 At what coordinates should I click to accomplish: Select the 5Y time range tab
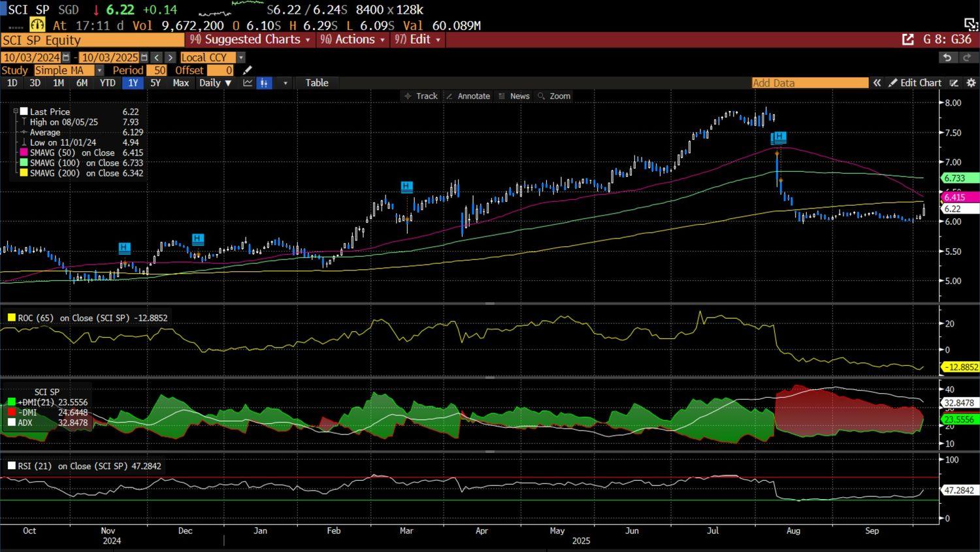(x=155, y=83)
